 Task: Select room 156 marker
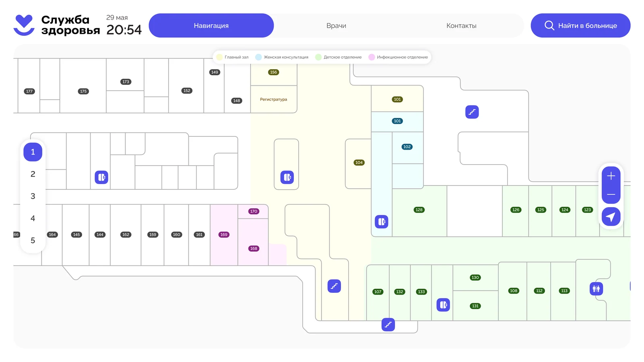pyautogui.click(x=274, y=72)
